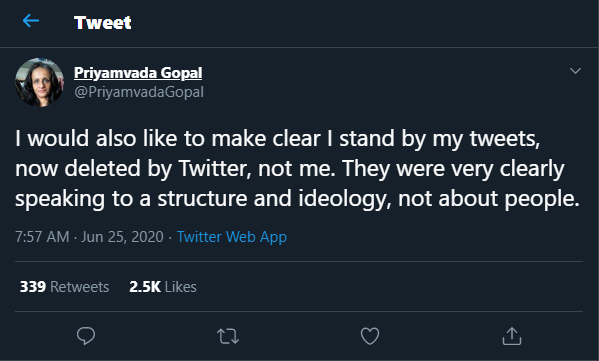The width and height of the screenshot is (599, 361).
Task: View the 2.5K Likes list
Action: [x=163, y=287]
